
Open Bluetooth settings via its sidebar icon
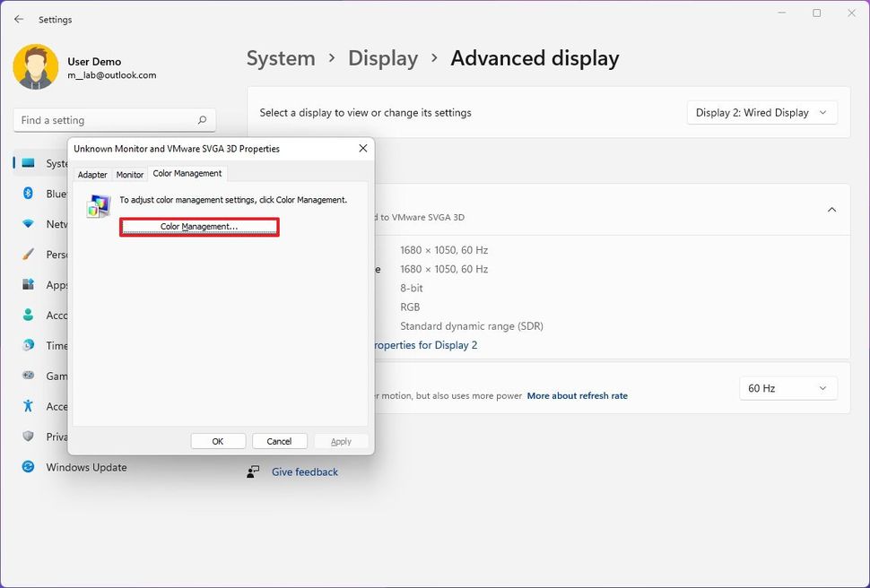[29, 194]
